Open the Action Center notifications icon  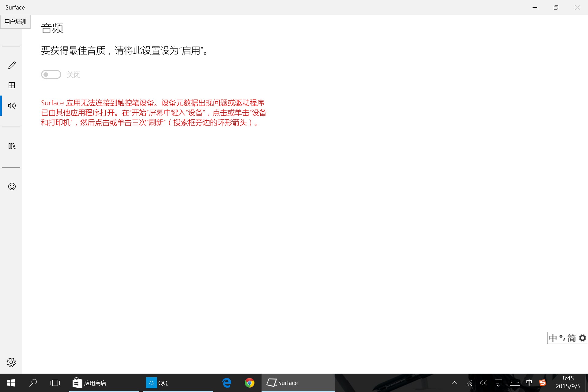[499, 383]
